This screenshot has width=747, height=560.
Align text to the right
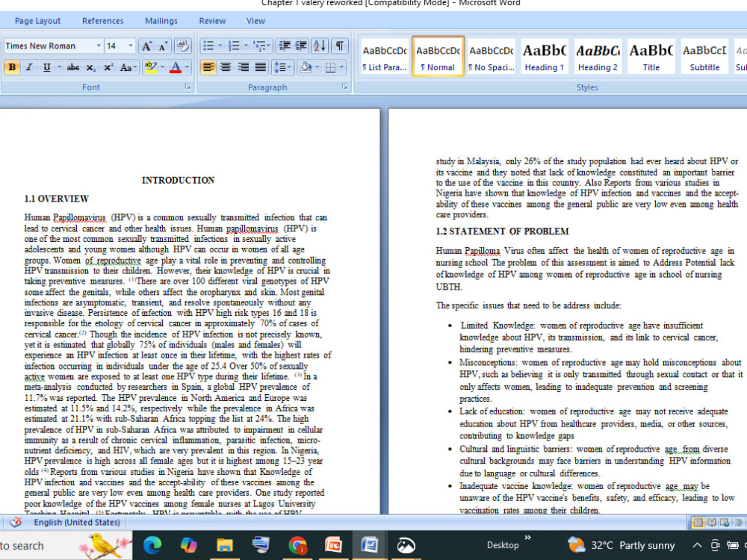tap(243, 67)
